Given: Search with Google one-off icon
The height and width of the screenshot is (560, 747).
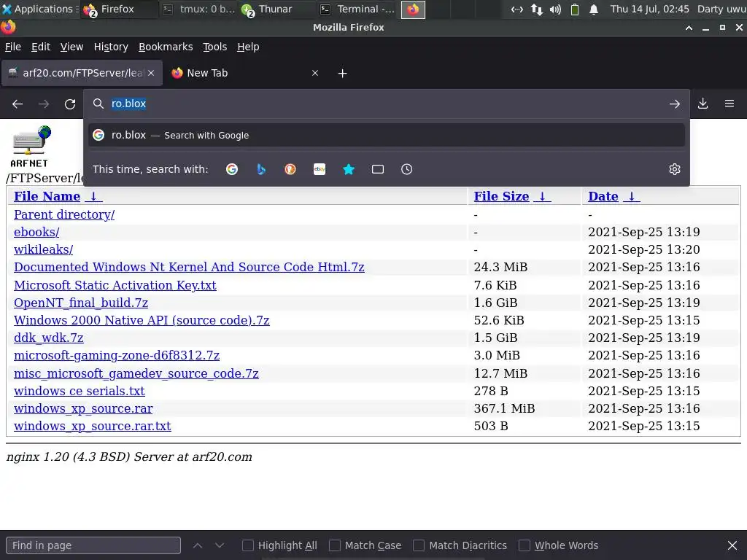Looking at the screenshot, I should tap(232, 169).
